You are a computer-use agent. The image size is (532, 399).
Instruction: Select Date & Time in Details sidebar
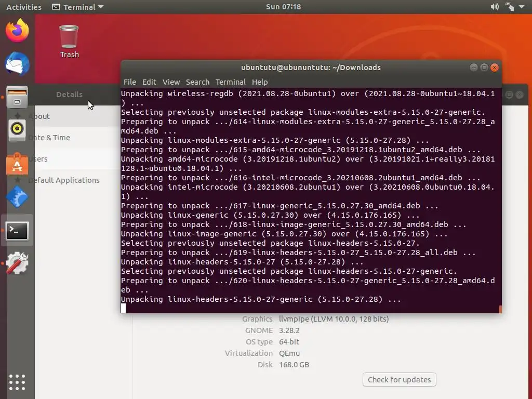tap(78, 137)
